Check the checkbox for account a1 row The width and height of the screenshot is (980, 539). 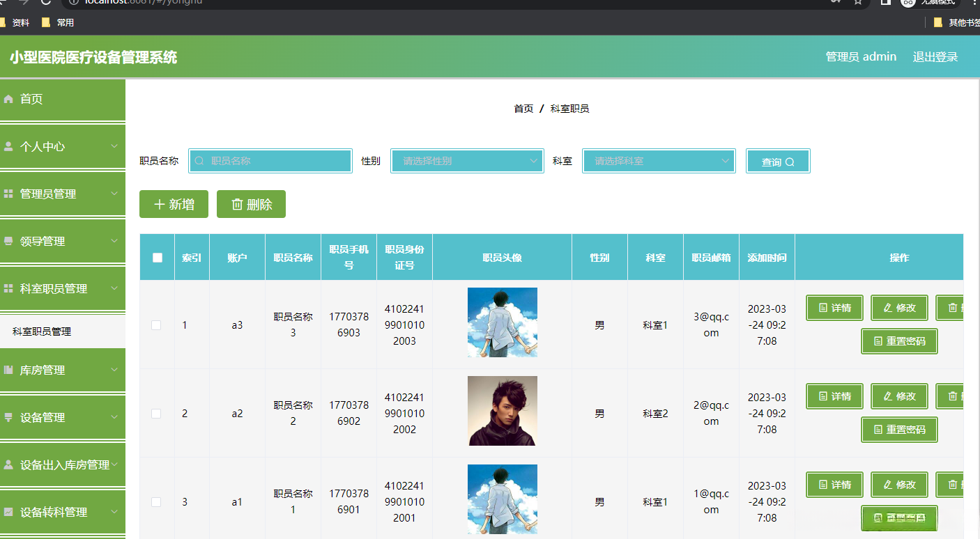coord(156,502)
